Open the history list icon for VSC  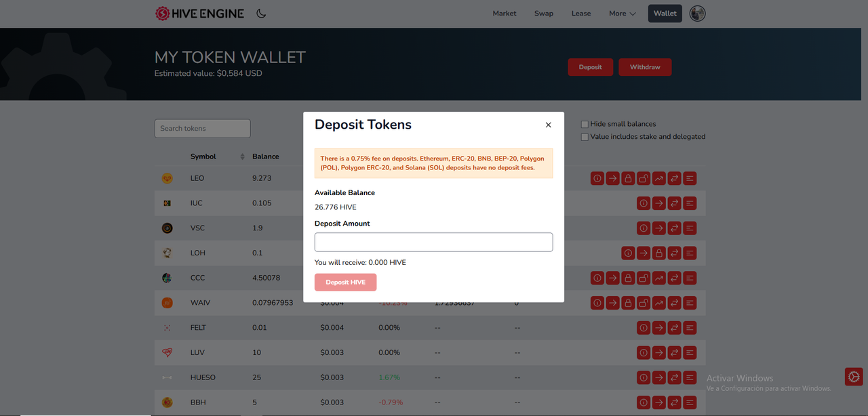[690, 228]
